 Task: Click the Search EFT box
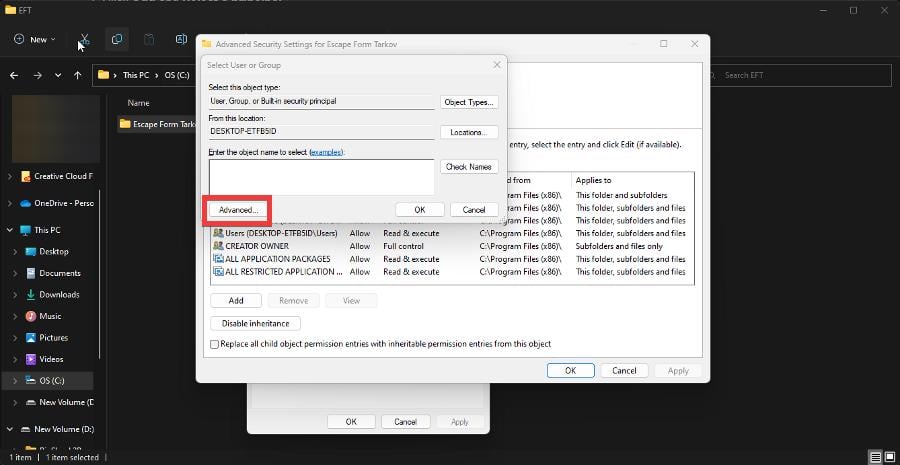coord(801,75)
